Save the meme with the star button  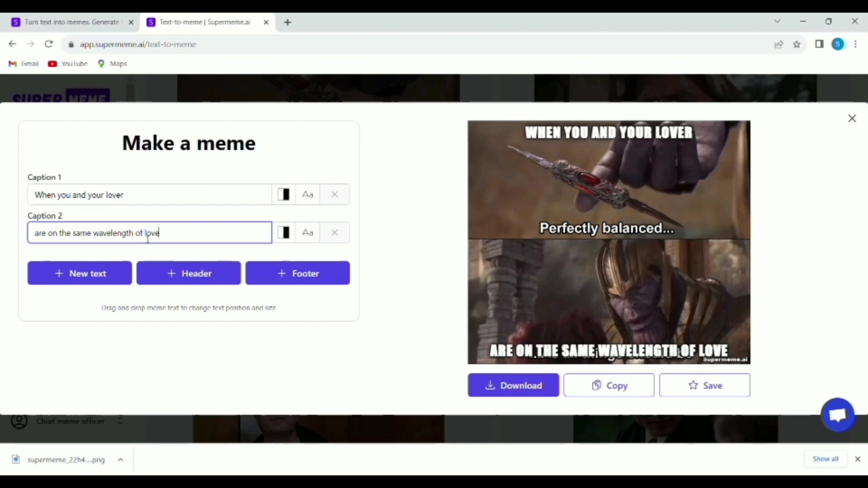(705, 385)
